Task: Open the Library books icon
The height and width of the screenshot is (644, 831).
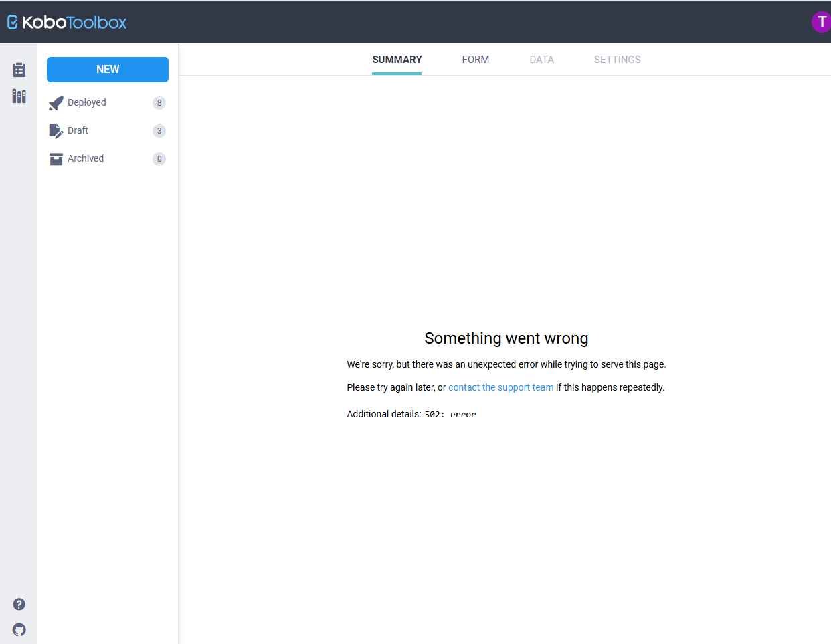Action: click(x=19, y=96)
